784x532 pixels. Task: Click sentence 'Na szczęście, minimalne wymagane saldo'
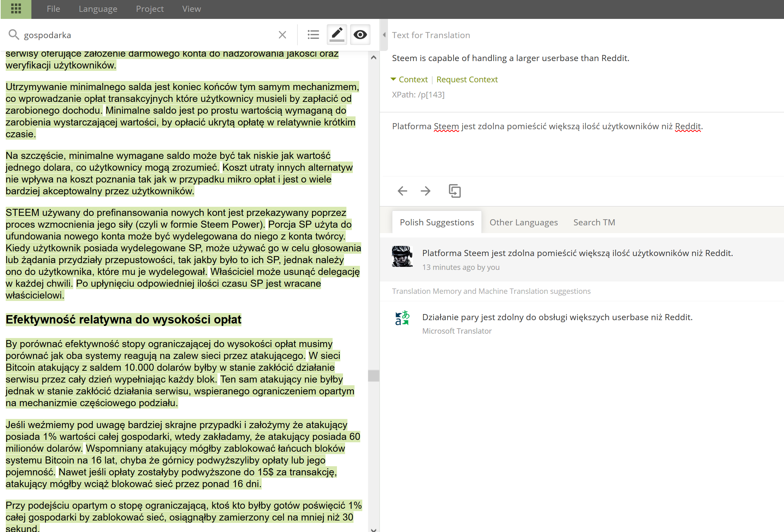[168, 161]
